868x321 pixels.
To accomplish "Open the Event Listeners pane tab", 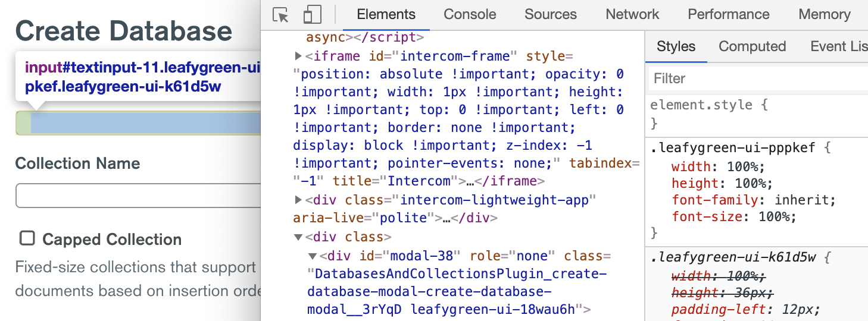I will [x=839, y=46].
